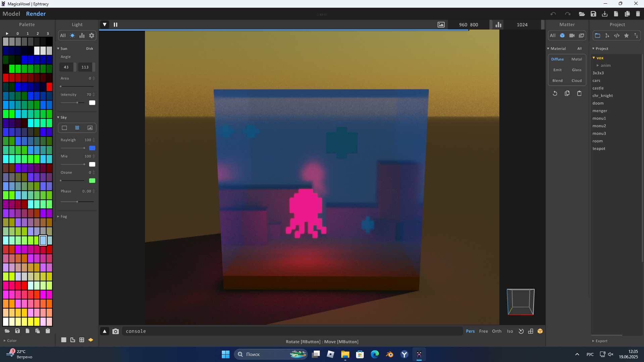Open the render dropdown triangle above the viewport
644x362 pixels.
click(105, 24)
